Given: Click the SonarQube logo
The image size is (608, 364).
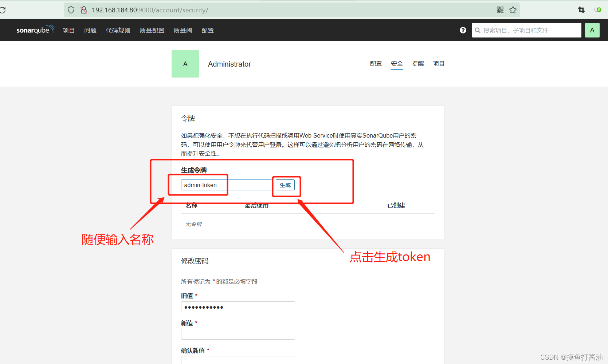Looking at the screenshot, I should 35,30.
